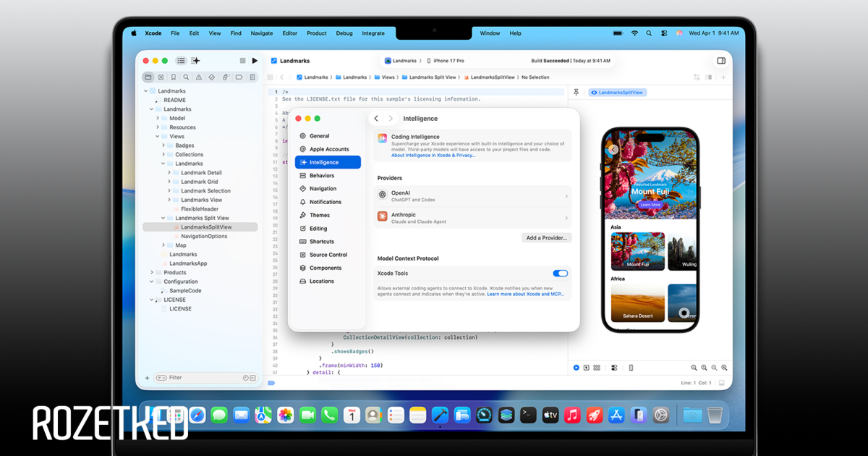Screen dimensions: 868x456
Task: Open About Intelligence in Xcode & Privacy link
Action: point(433,156)
